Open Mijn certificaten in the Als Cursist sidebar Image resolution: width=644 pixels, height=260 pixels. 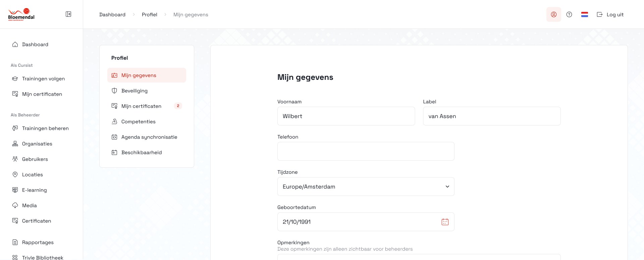pos(41,94)
